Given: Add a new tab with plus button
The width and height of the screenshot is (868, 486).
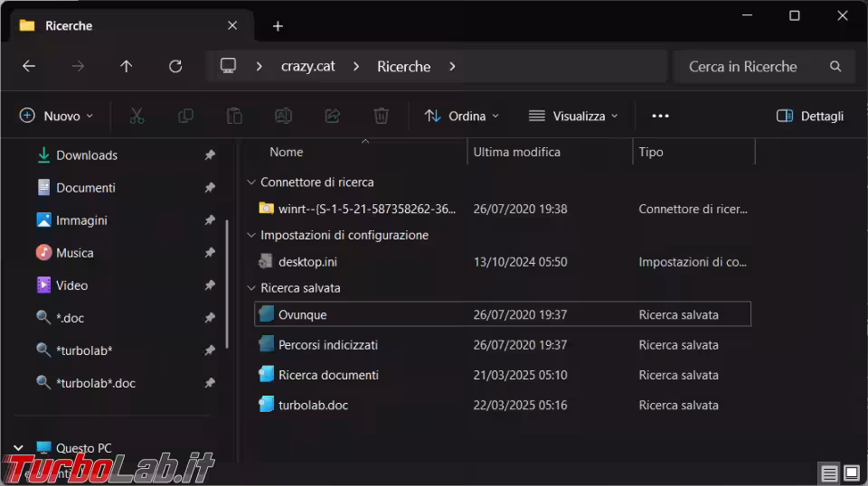Looking at the screenshot, I should click(278, 26).
